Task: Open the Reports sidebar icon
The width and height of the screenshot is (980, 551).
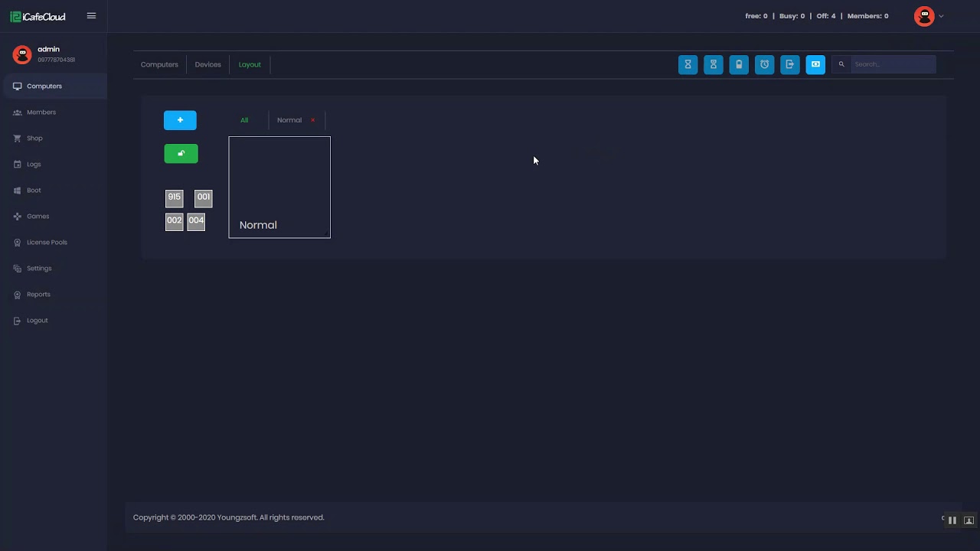Action: [x=18, y=295]
